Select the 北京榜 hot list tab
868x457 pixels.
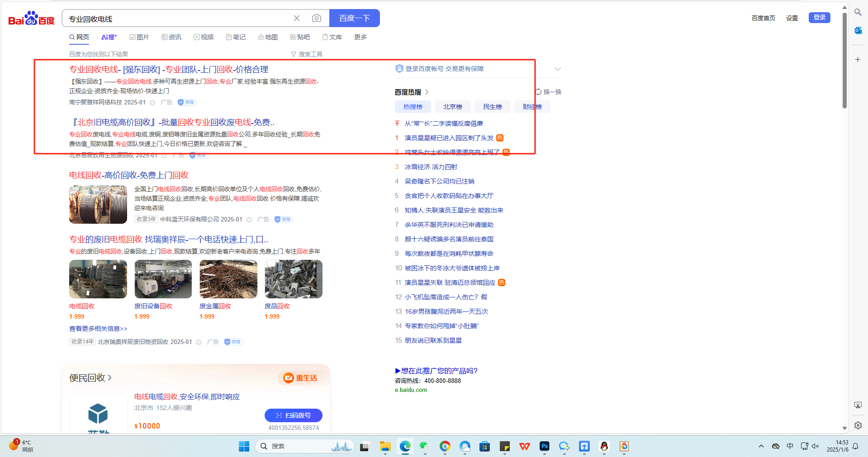(452, 107)
